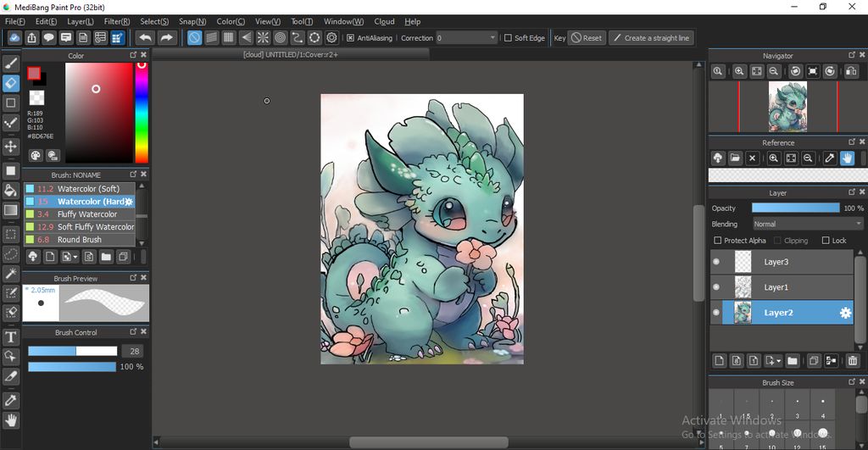Pick the Magic Wand selection tool
The width and height of the screenshot is (868, 450).
[x=11, y=274]
